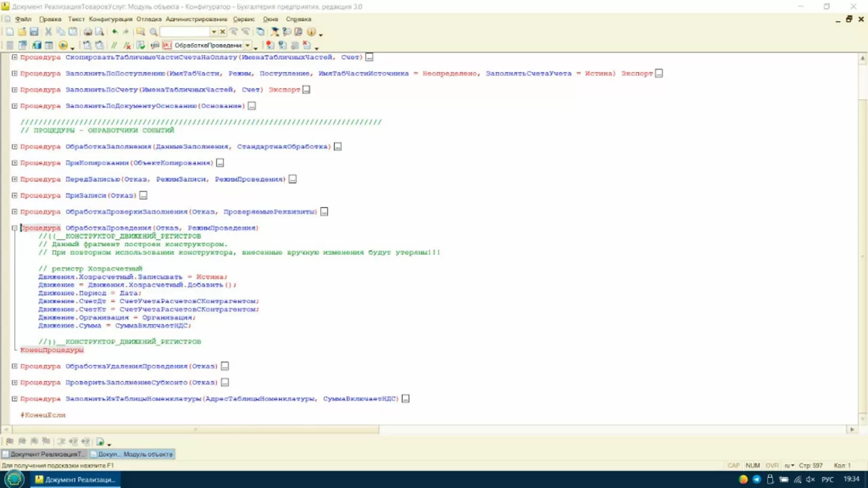Open the search text combo box dropdown
This screenshot has height=488, width=868.
[x=214, y=32]
